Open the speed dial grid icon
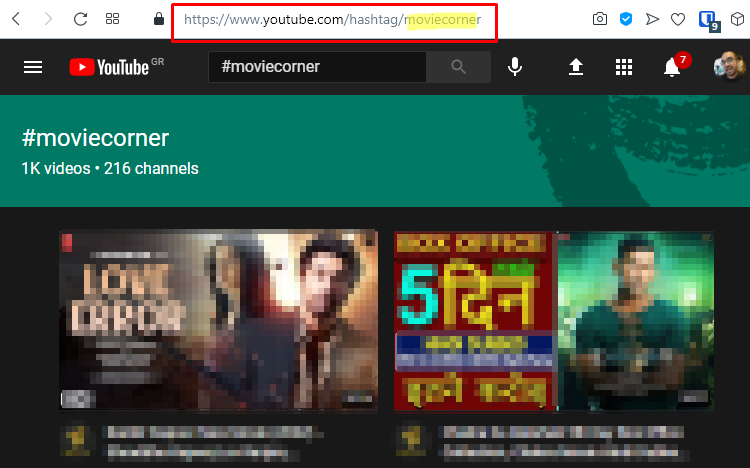 (112, 19)
